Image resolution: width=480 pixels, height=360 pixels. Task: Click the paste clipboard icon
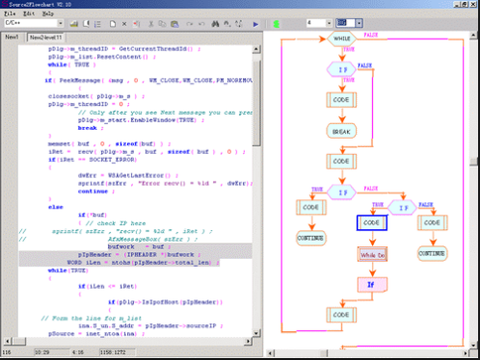coord(174,24)
